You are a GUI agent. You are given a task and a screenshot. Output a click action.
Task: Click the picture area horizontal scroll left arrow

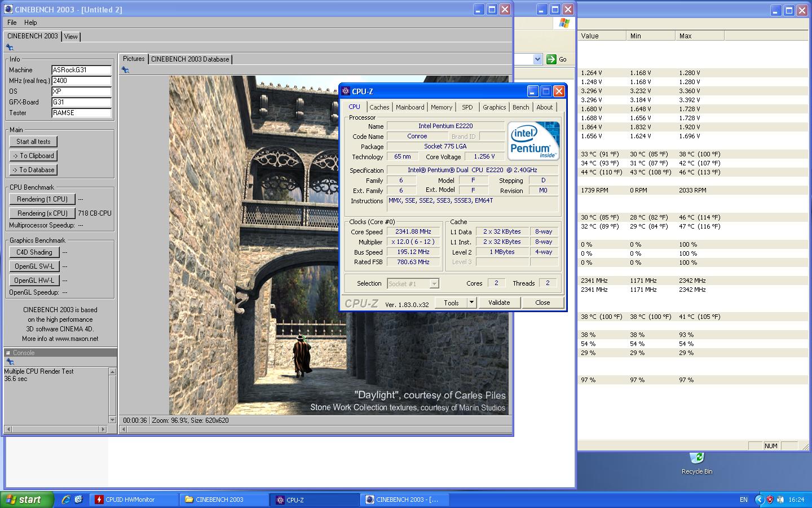tap(123, 430)
